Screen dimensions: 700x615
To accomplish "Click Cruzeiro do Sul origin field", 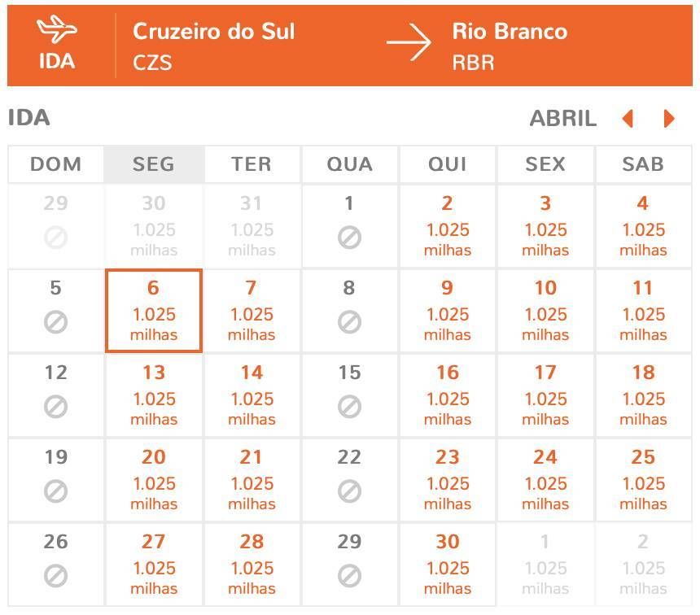I will pos(214,46).
